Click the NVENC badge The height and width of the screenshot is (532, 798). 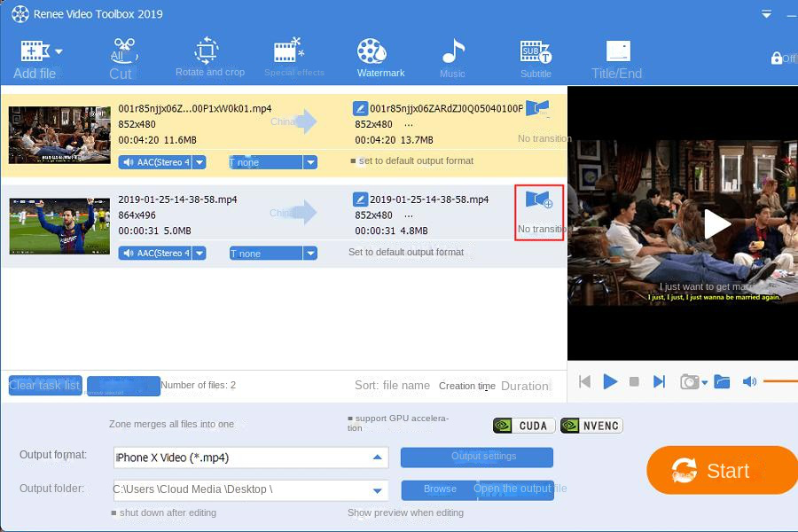point(591,426)
